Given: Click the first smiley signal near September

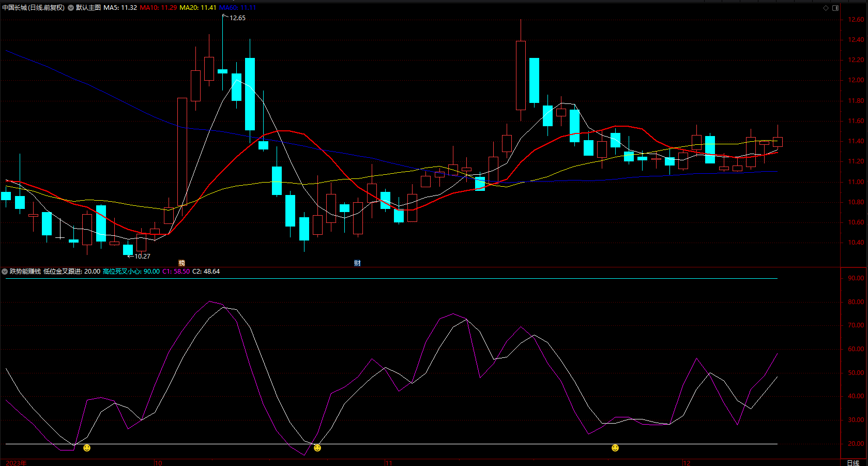Looking at the screenshot, I should pyautogui.click(x=87, y=448).
